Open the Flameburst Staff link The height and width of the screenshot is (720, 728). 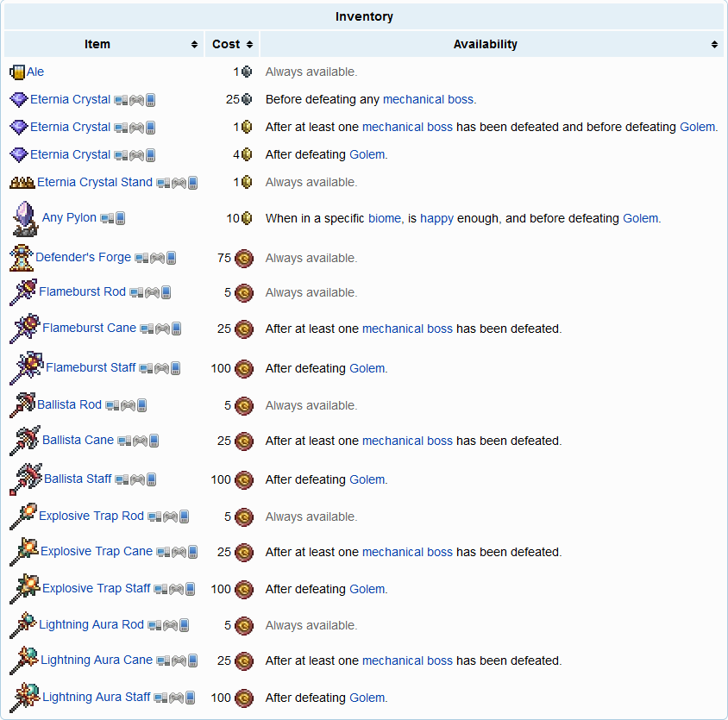point(91,367)
